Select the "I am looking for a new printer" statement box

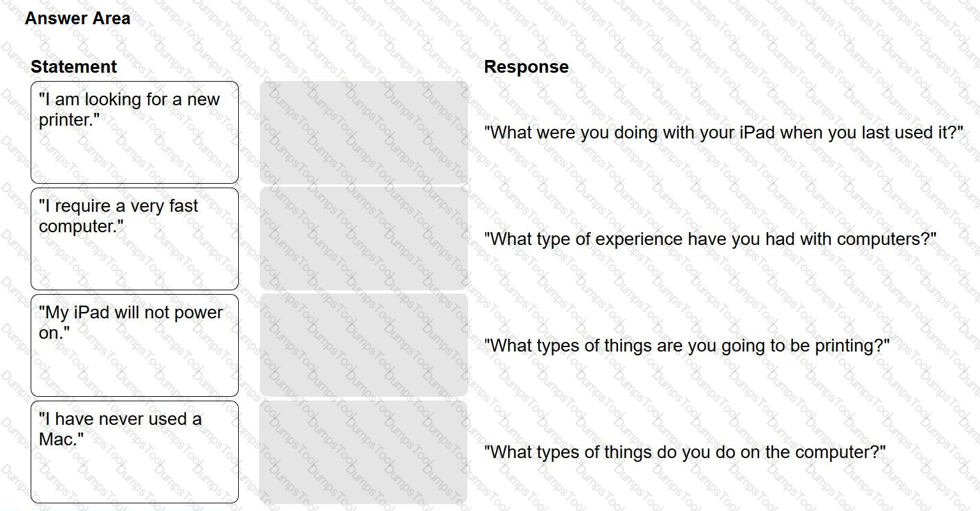135,133
